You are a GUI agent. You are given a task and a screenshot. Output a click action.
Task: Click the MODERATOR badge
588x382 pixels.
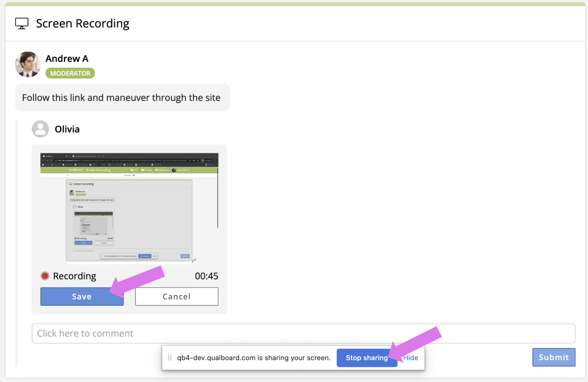[x=70, y=73]
